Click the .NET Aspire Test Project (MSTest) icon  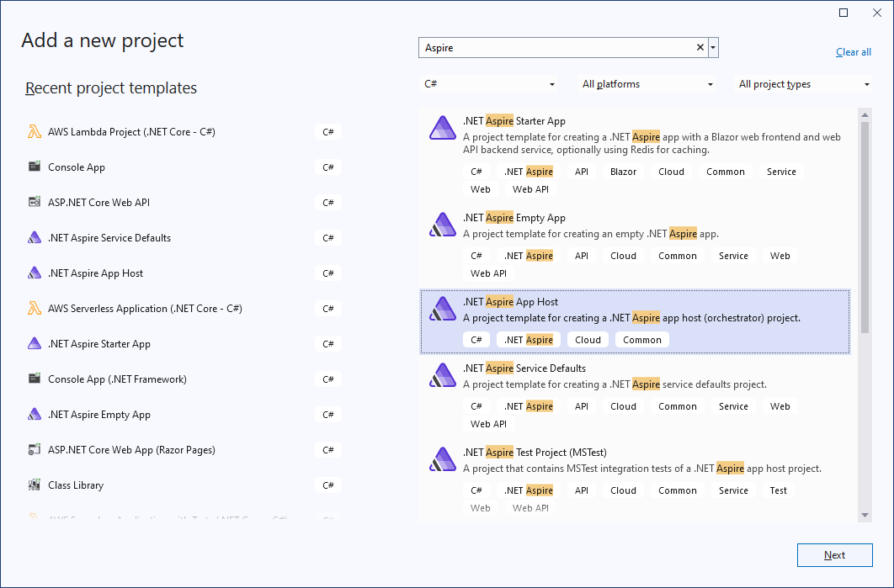click(442, 459)
